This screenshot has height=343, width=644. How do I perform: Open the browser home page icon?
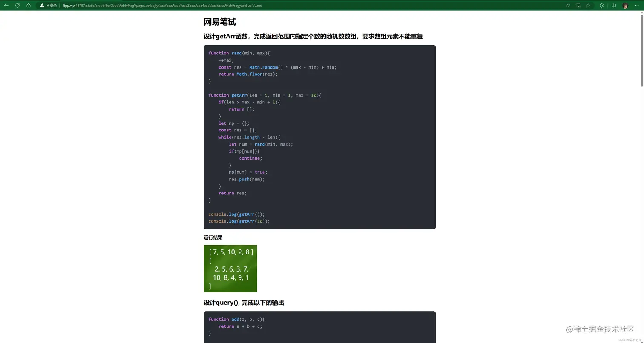28,6
